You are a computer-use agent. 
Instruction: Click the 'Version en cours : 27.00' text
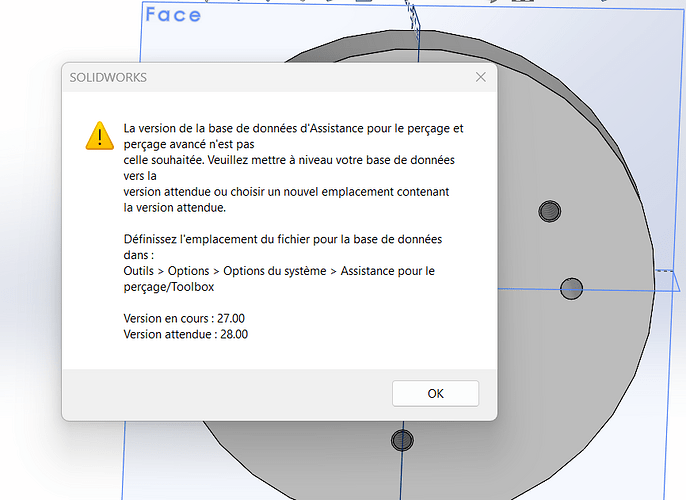[184, 318]
